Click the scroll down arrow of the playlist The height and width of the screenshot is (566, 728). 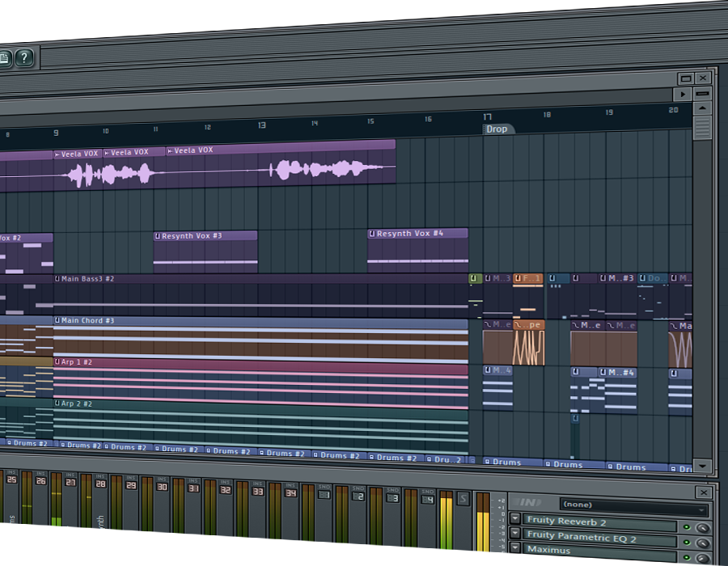[x=701, y=466]
